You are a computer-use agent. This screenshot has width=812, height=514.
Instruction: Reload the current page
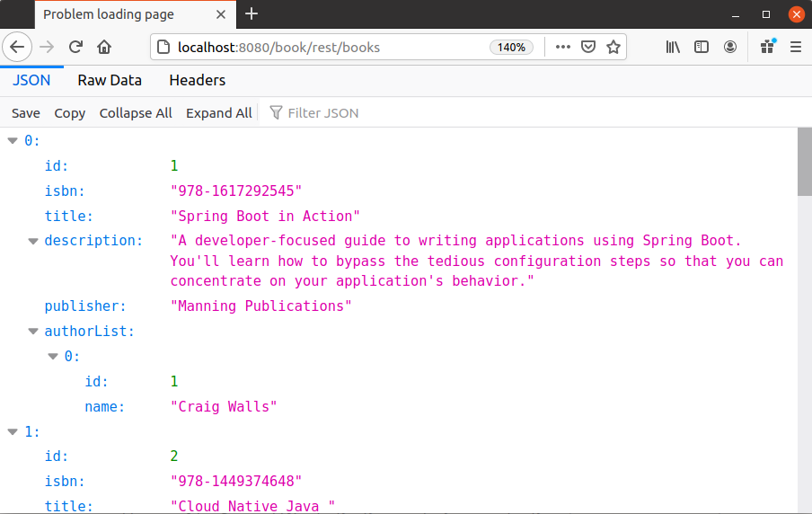(x=75, y=47)
